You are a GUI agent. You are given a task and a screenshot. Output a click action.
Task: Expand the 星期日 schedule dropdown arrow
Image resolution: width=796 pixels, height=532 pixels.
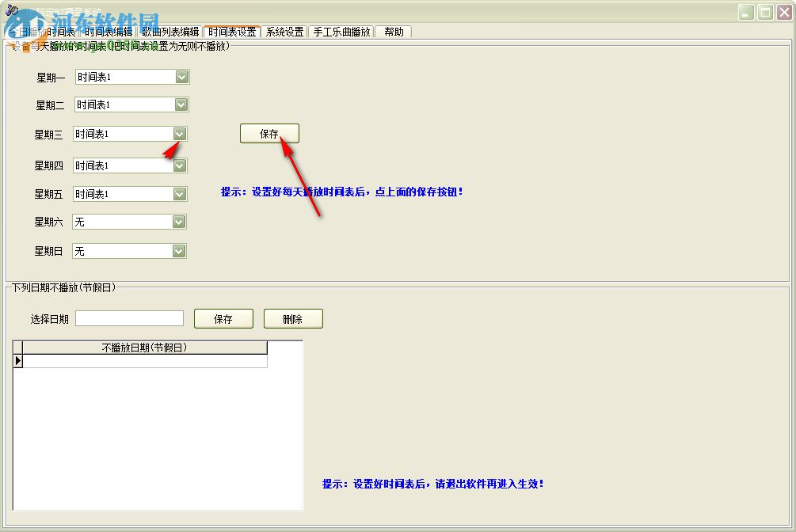[x=179, y=251]
